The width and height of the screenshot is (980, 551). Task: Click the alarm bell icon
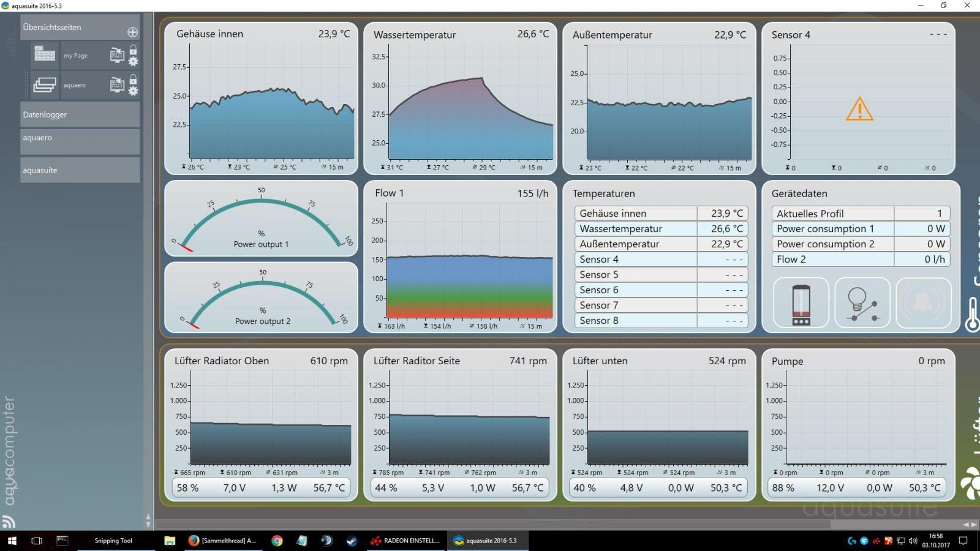[924, 304]
